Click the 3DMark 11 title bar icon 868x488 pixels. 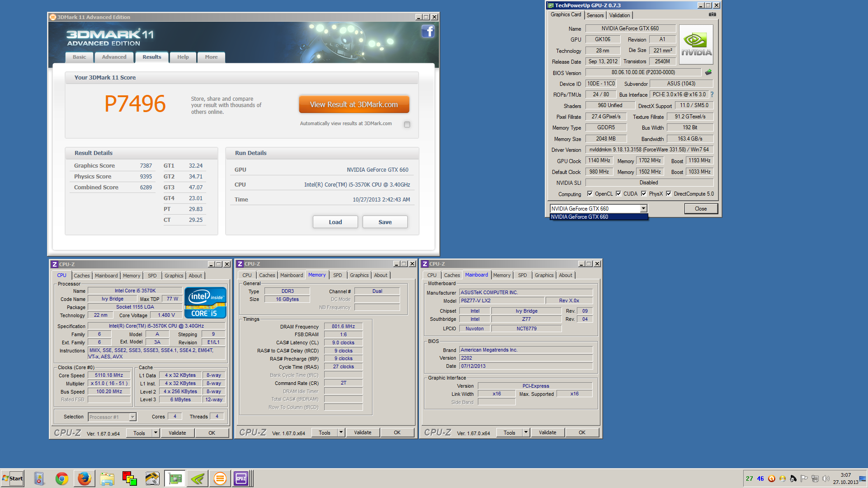[x=53, y=17]
